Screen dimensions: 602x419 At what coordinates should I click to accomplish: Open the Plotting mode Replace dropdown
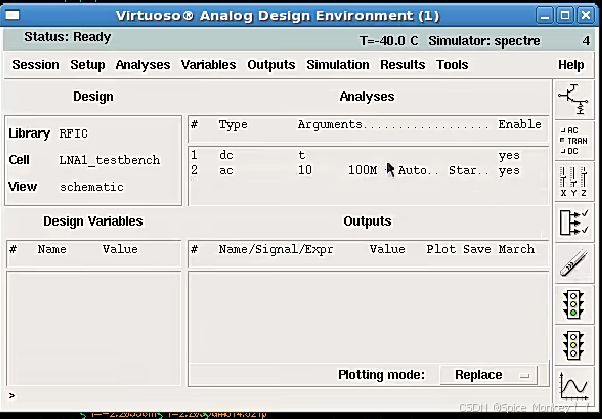pyautogui.click(x=488, y=374)
